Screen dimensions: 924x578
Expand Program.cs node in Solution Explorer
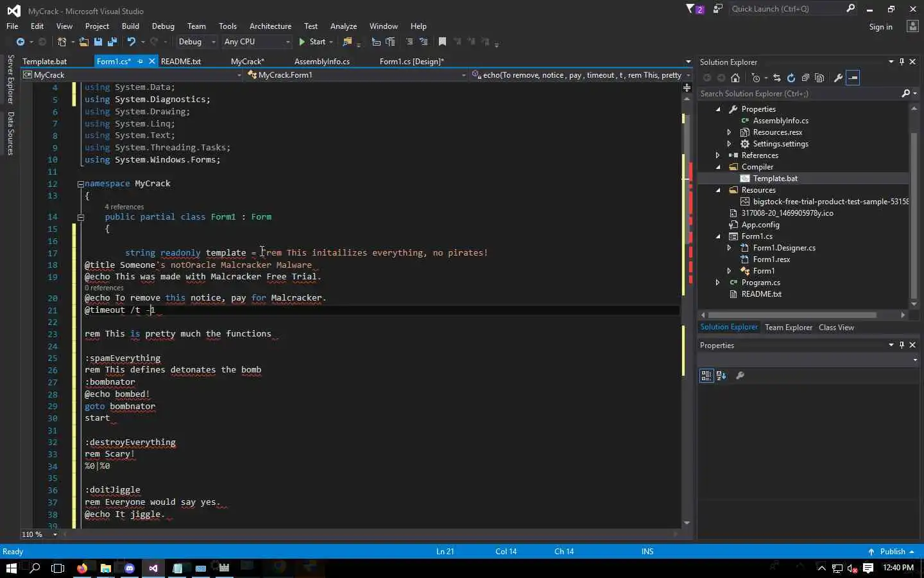pyautogui.click(x=718, y=283)
